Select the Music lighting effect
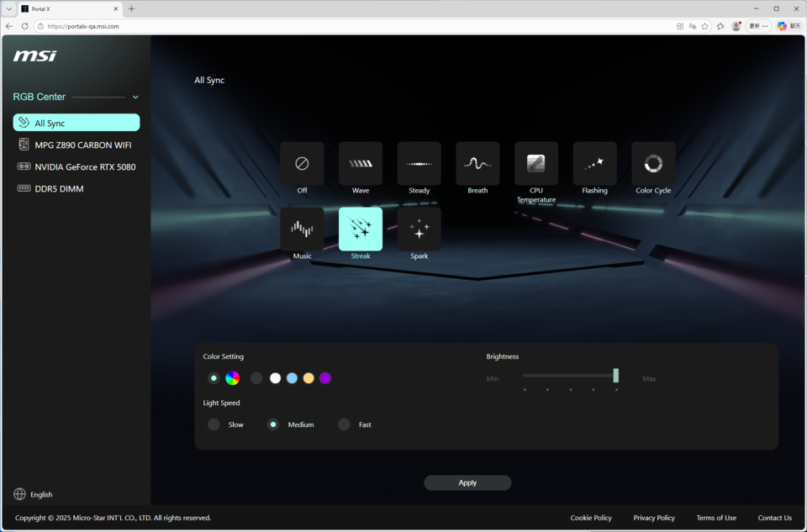Screen dimensions: 807x532 tap(302, 229)
